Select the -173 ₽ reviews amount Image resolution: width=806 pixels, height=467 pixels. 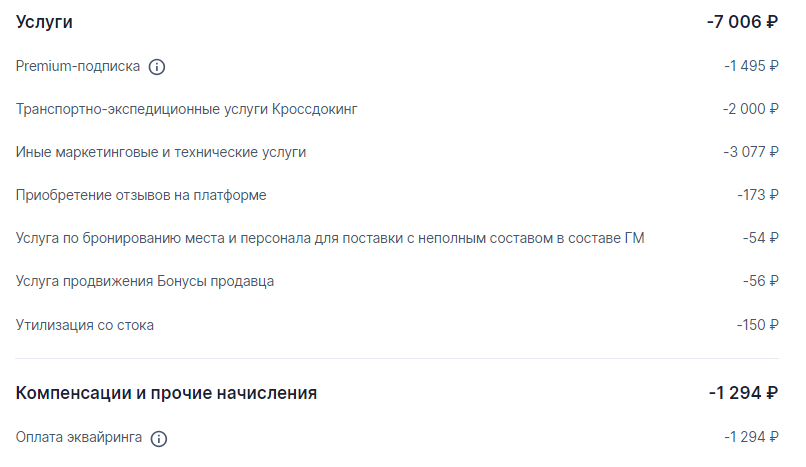click(758, 195)
